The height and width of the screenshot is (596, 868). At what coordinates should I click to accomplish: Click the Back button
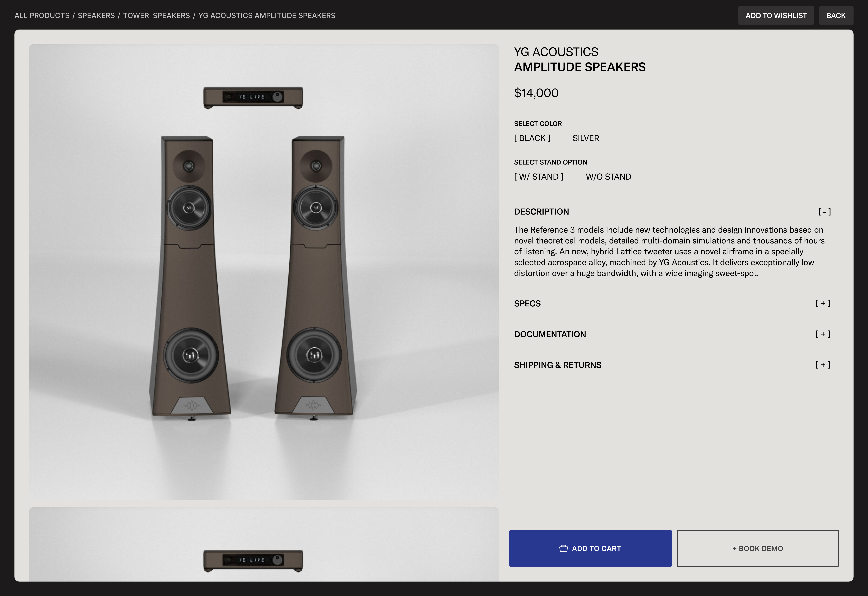click(x=836, y=15)
